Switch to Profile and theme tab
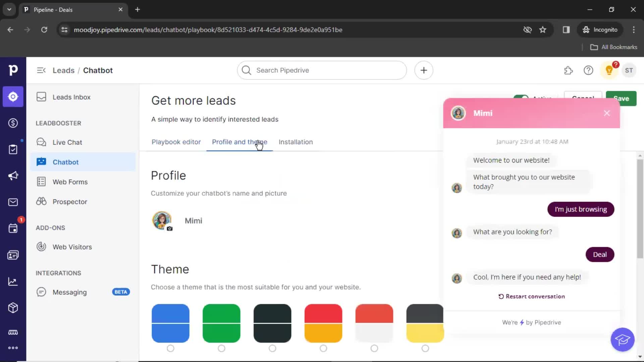This screenshot has width=644, height=362. tap(239, 142)
